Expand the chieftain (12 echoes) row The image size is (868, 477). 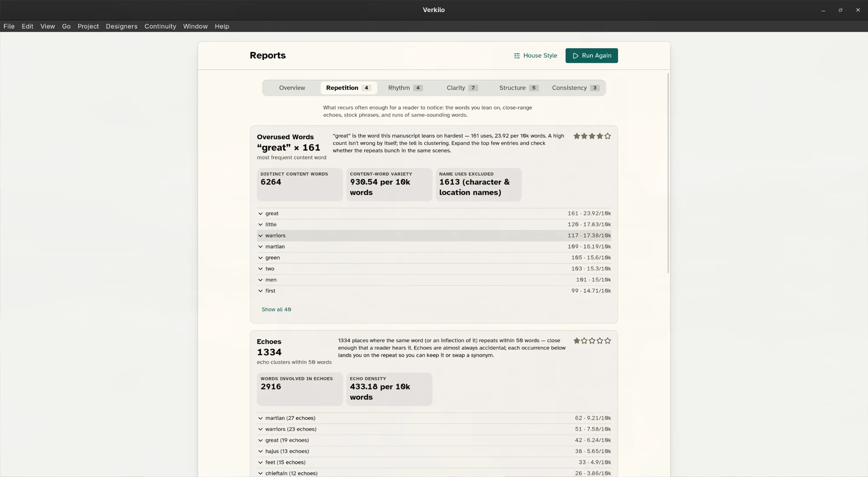434,474
